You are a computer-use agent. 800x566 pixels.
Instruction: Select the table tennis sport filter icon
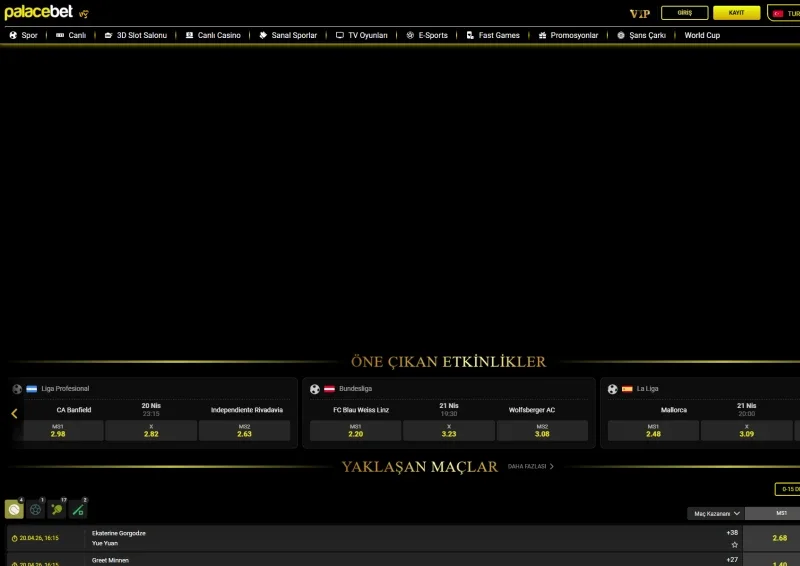click(x=57, y=509)
